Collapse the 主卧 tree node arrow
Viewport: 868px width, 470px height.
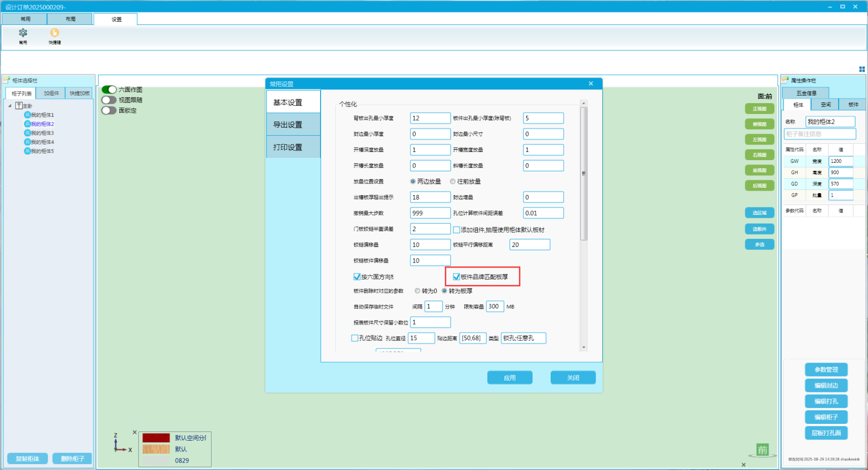10,106
